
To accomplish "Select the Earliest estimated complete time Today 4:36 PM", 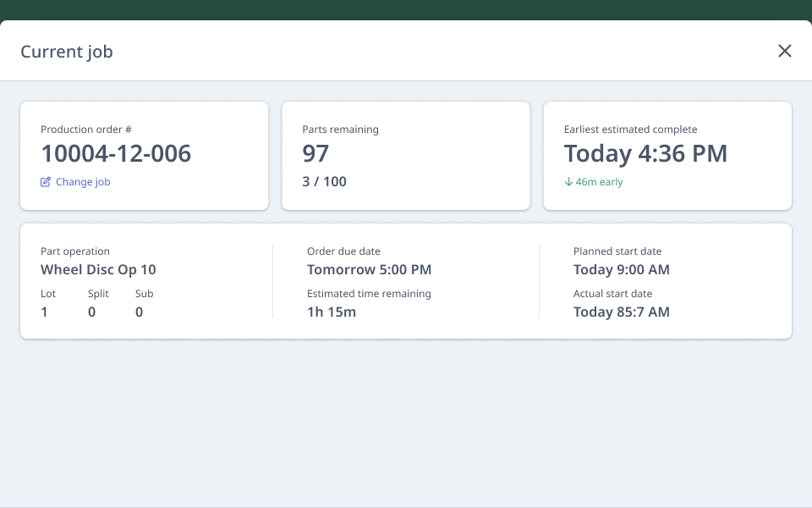I will (645, 153).
